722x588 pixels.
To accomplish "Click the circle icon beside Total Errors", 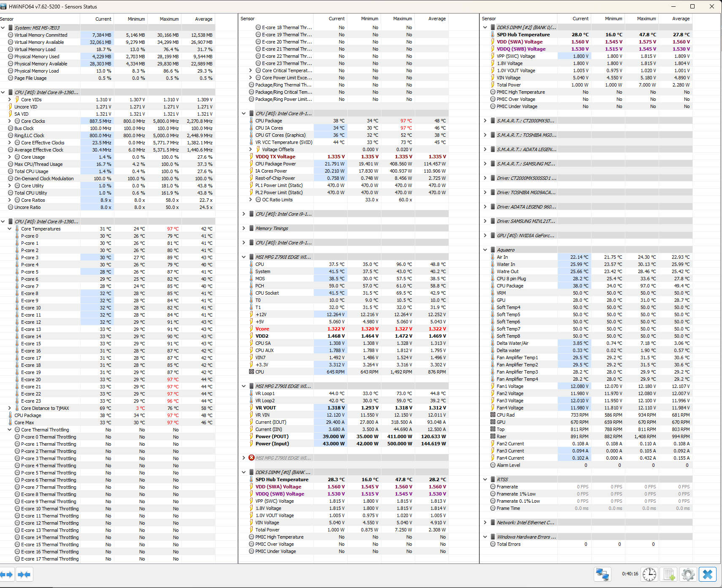I will [x=492, y=544].
